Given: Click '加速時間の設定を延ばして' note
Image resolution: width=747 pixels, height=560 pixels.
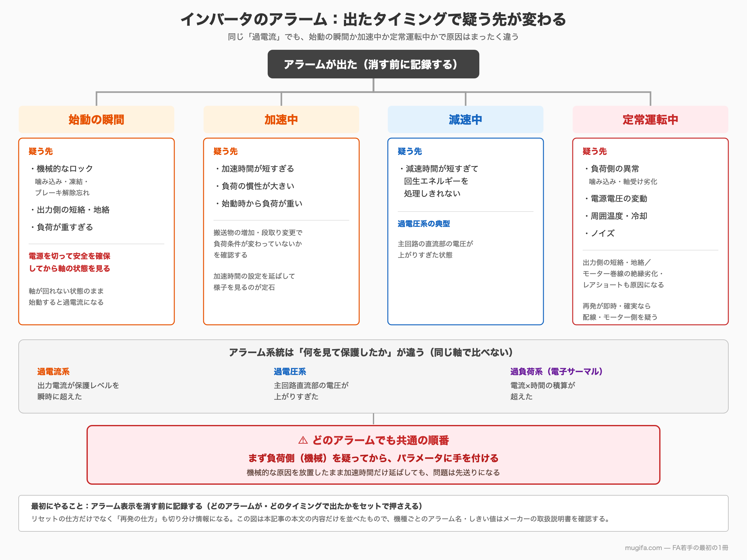Looking at the screenshot, I should click(x=254, y=276).
